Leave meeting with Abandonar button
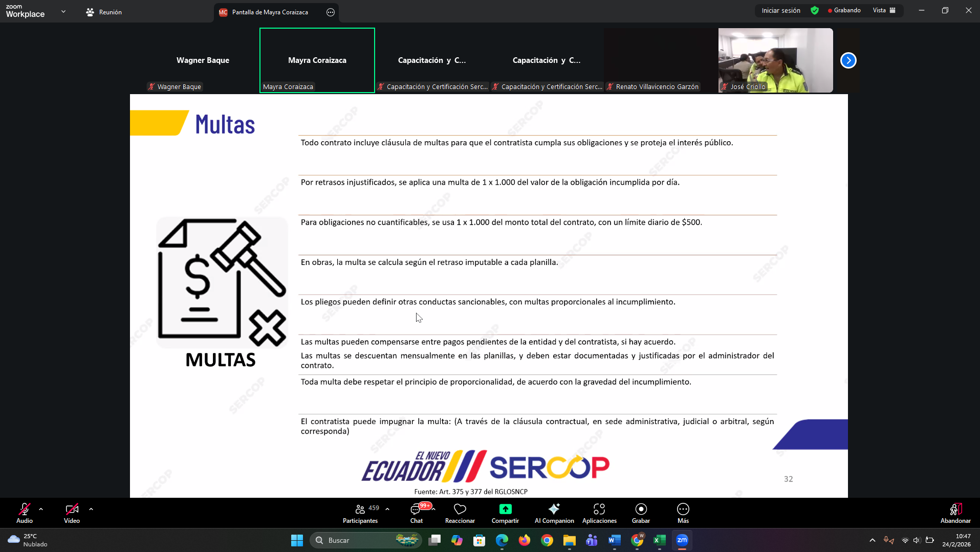This screenshot has width=980, height=552. click(955, 513)
